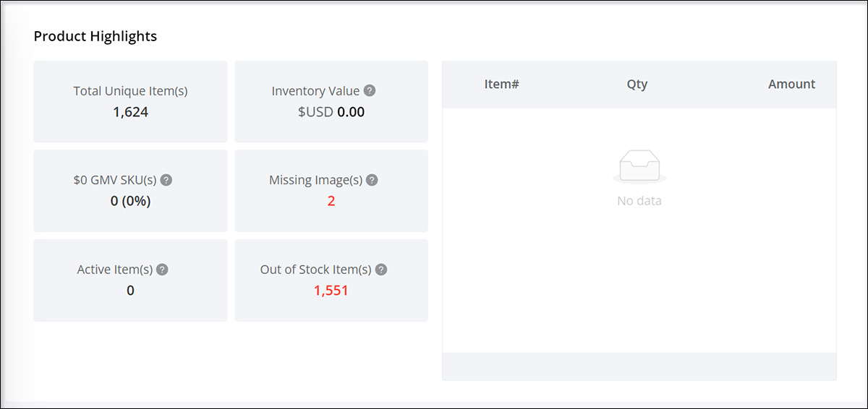Click help icon beside Active Item(s)
The width and height of the screenshot is (868, 409).
point(162,270)
